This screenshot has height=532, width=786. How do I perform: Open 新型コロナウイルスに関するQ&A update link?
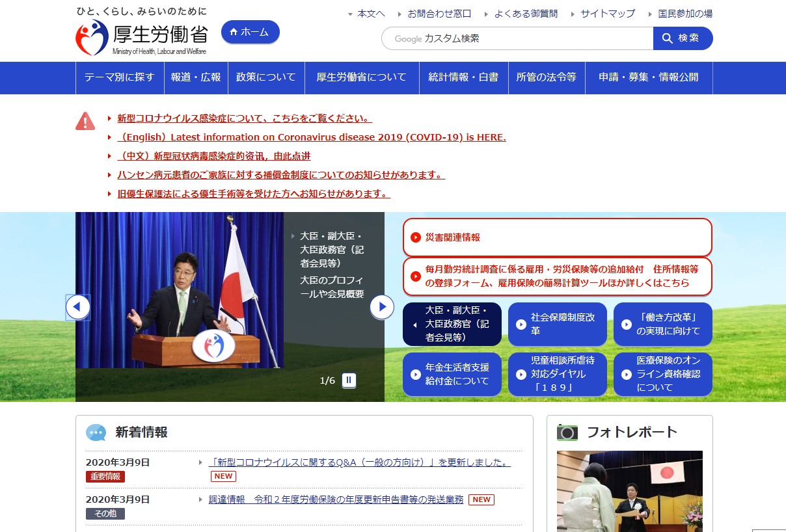coord(360,462)
